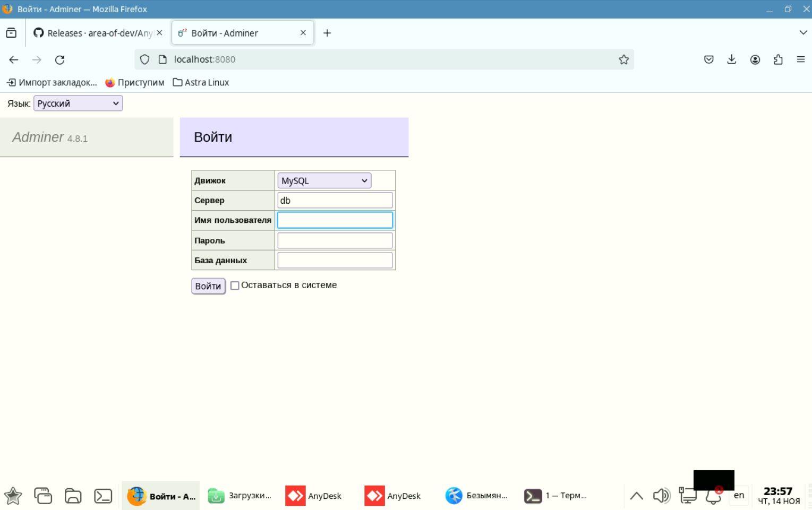Bookmark this page with the star

[x=623, y=59]
